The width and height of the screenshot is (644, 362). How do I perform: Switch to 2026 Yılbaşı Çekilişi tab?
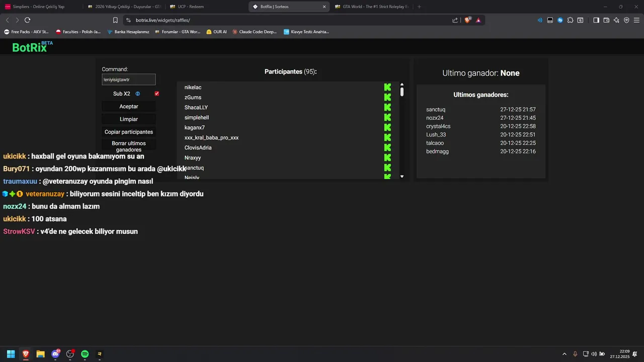(x=124, y=7)
